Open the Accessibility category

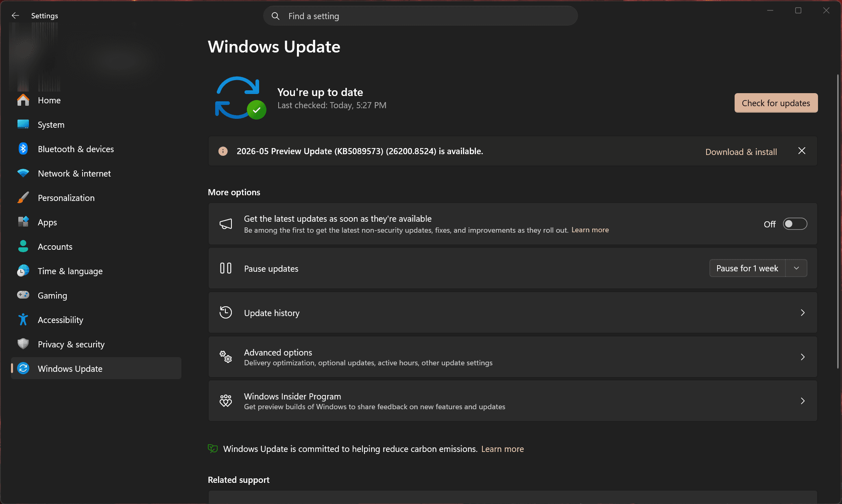[96, 320]
